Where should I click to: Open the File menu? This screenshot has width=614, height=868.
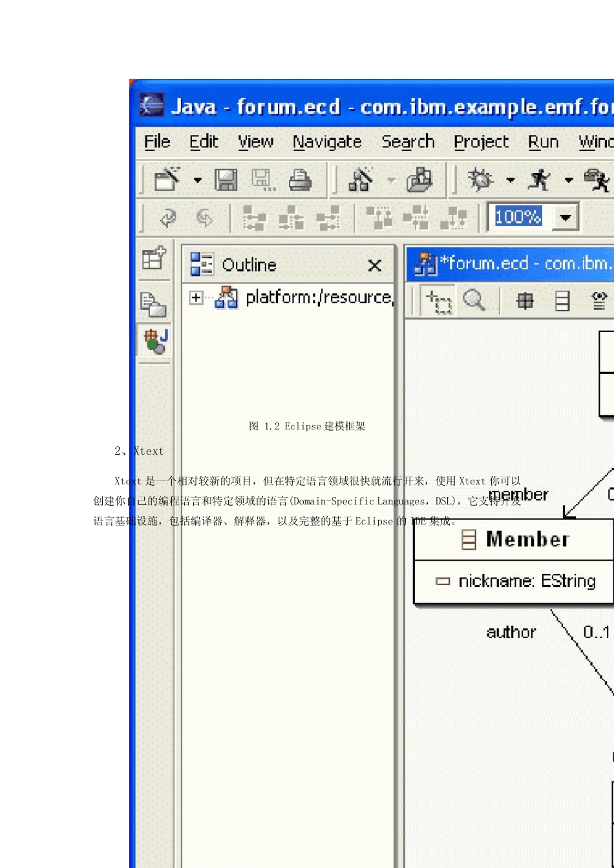click(x=157, y=142)
